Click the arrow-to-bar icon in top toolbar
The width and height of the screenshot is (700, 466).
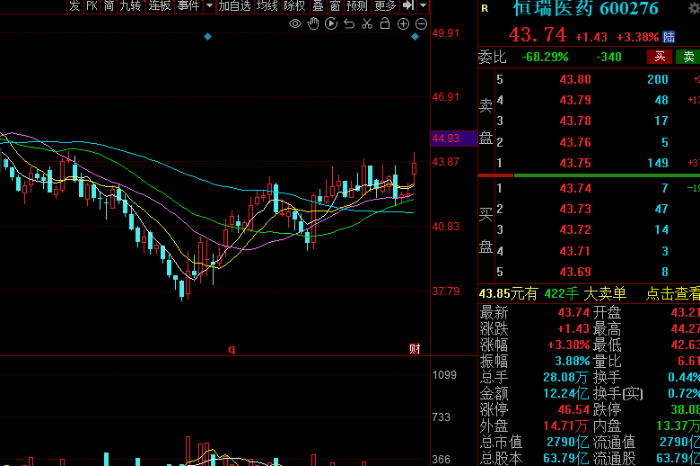coord(409,6)
